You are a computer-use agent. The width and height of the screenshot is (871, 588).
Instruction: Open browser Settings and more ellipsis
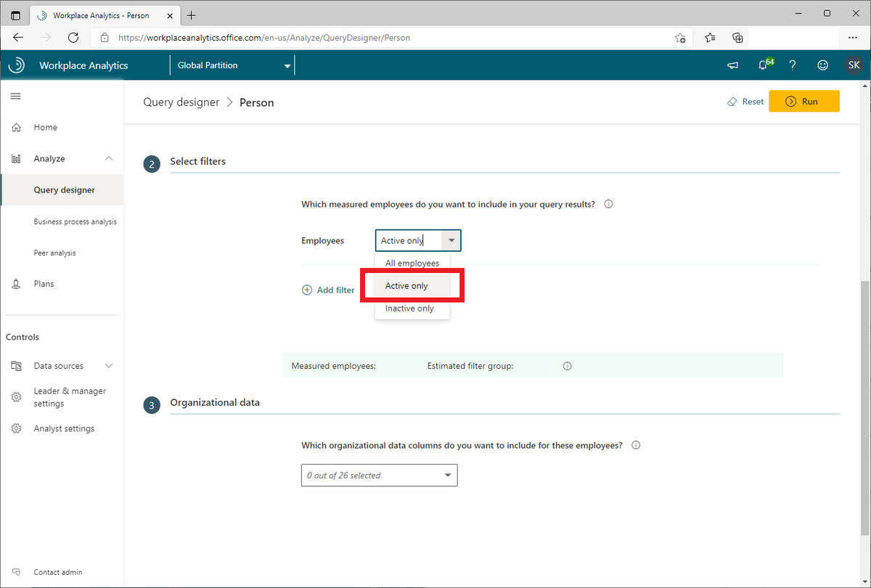[853, 38]
